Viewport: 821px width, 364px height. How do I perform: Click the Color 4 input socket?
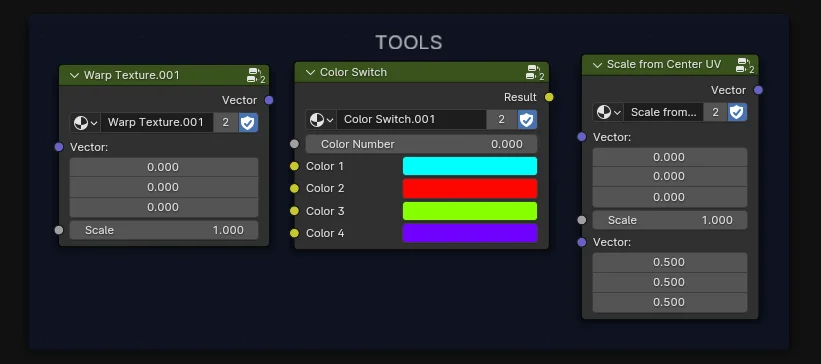pos(294,233)
